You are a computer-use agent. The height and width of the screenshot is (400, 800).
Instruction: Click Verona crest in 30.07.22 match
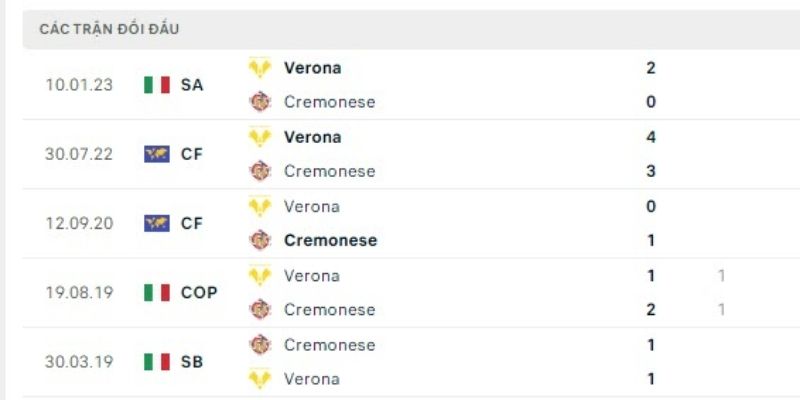[260, 137]
